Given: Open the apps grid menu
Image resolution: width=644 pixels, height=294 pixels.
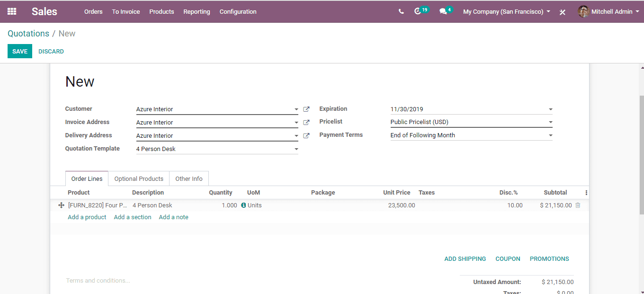Looking at the screenshot, I should 12,11.
